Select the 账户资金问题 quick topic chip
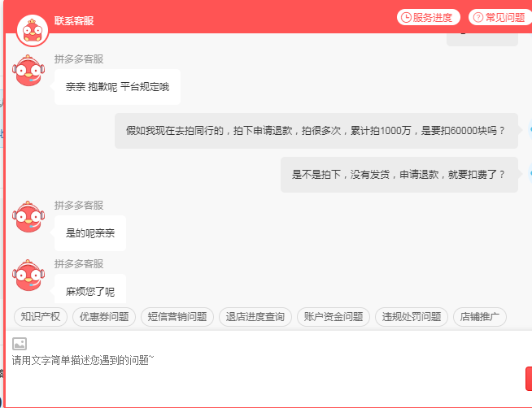 coord(334,317)
